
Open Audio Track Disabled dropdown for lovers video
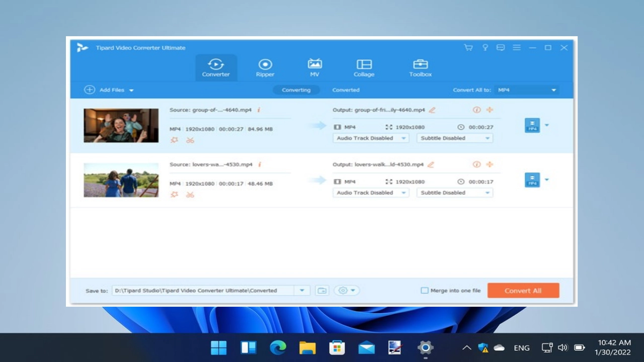tap(371, 193)
